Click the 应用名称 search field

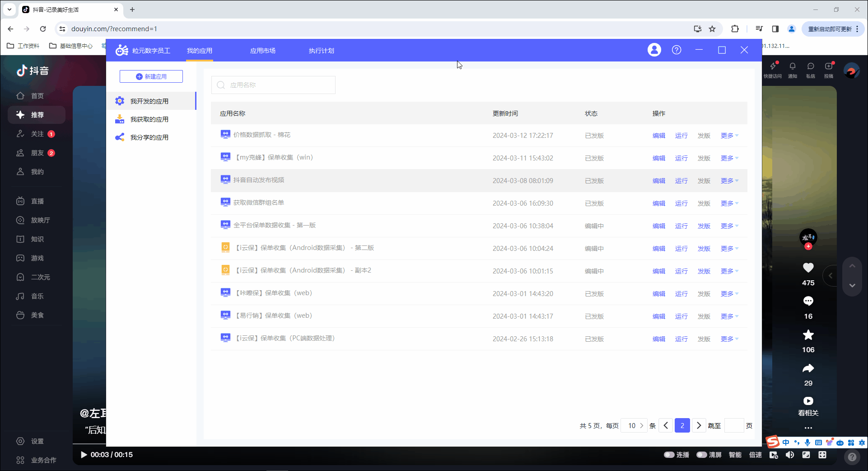pyautogui.click(x=273, y=85)
